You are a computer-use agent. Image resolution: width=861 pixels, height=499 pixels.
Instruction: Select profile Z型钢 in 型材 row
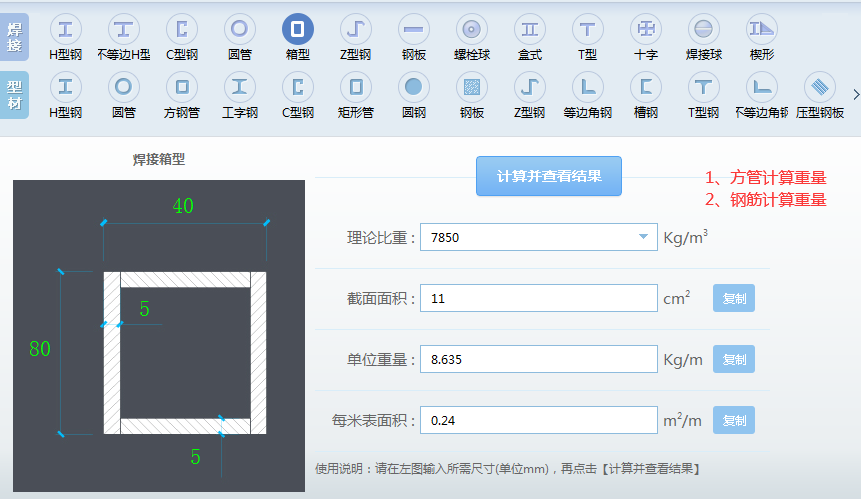pyautogui.click(x=530, y=87)
